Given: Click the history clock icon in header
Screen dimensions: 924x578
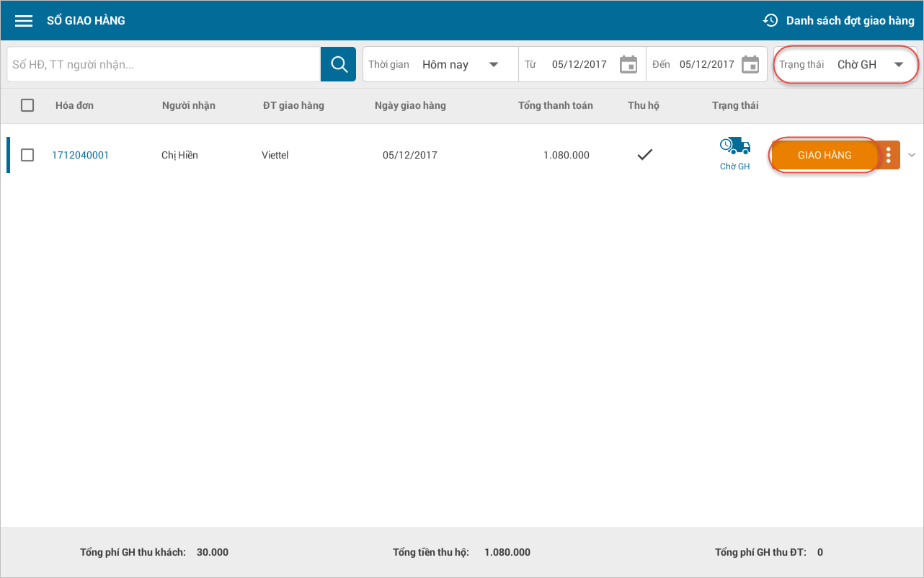Looking at the screenshot, I should click(770, 20).
